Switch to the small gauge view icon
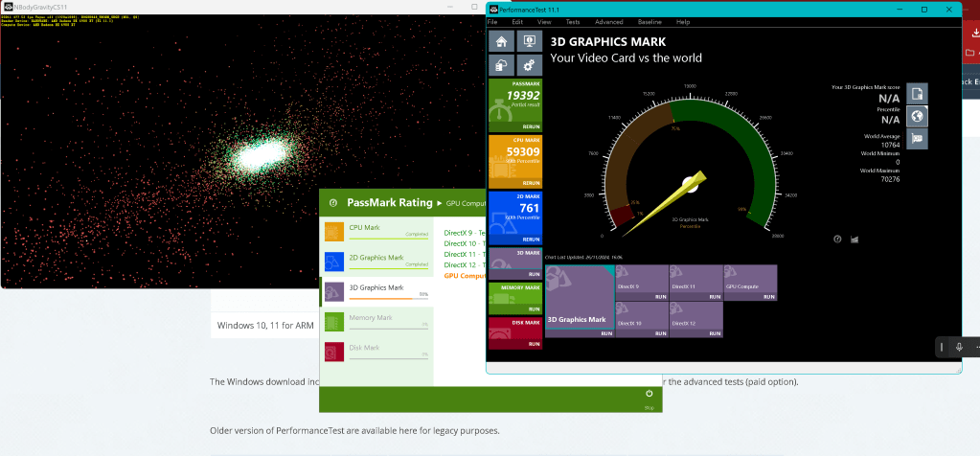 tap(837, 239)
